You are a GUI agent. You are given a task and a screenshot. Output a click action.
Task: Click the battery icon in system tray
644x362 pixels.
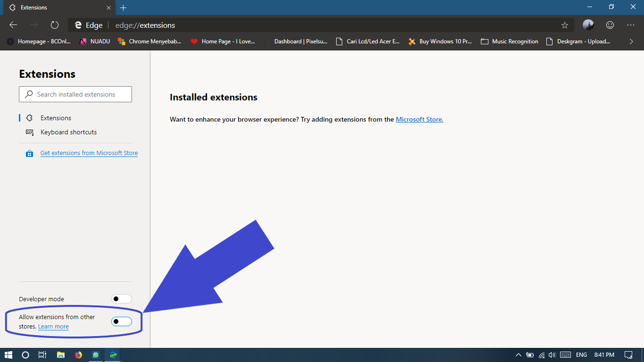530,355
